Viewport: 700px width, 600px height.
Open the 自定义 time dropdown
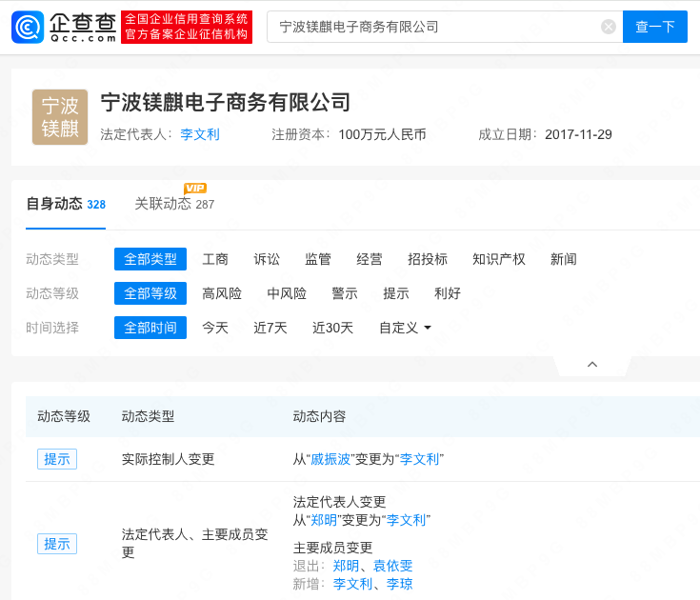point(405,328)
